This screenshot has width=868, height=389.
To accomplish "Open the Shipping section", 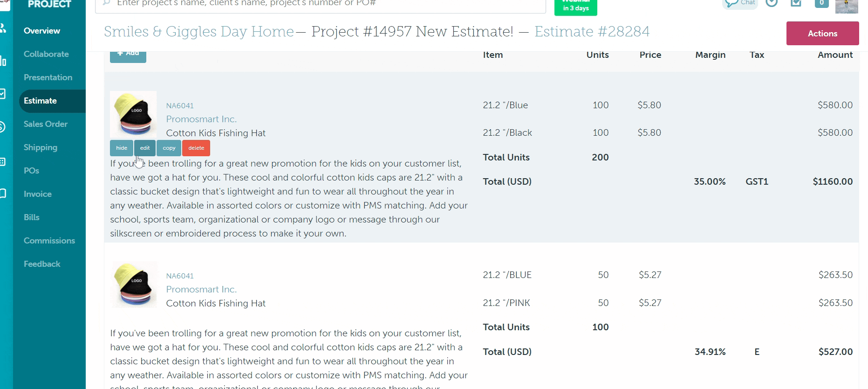I will pyautogui.click(x=41, y=147).
